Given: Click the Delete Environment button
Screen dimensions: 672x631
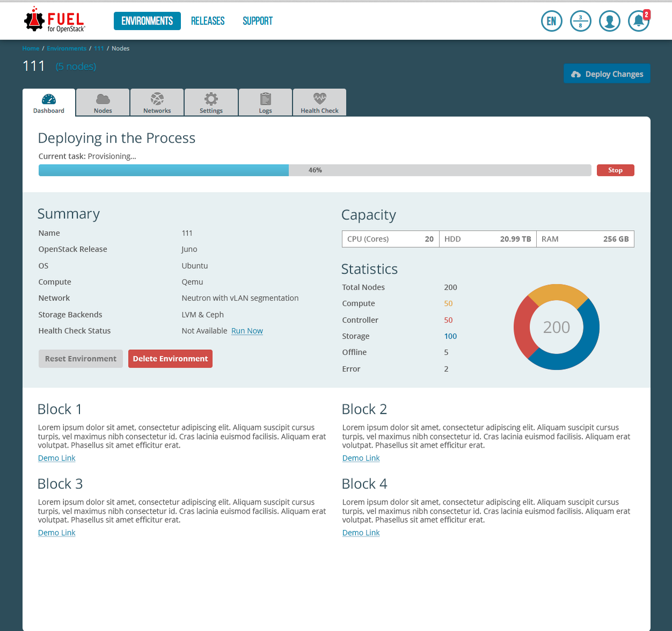Looking at the screenshot, I should (x=170, y=359).
